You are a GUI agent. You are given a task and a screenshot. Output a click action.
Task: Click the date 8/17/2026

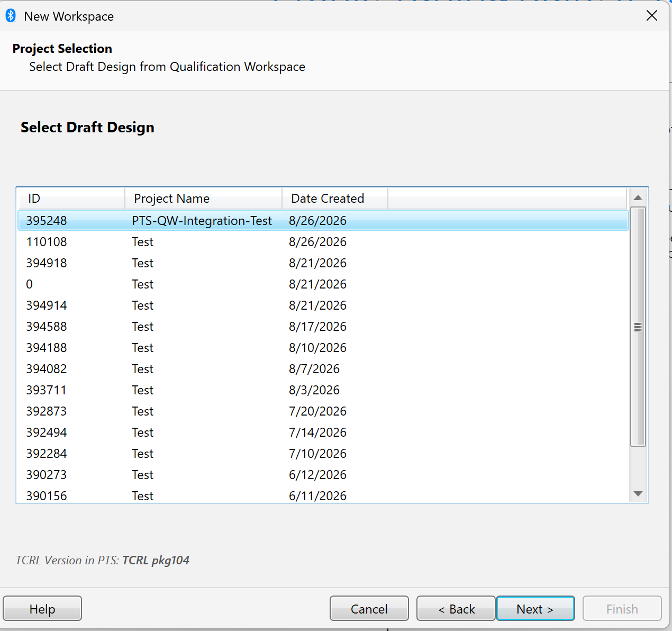coord(317,327)
